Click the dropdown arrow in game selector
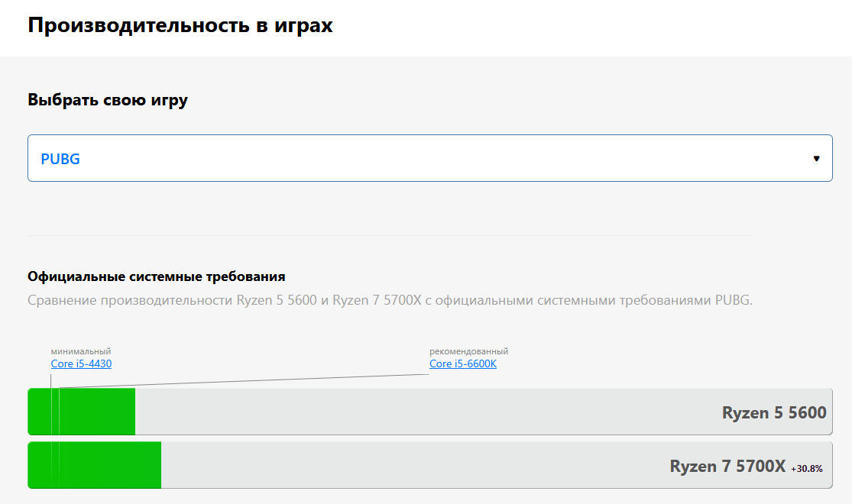The image size is (852, 504). click(816, 159)
